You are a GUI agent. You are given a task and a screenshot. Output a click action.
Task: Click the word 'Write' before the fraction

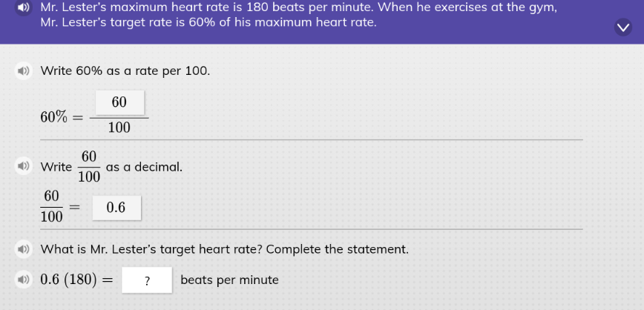click(56, 167)
